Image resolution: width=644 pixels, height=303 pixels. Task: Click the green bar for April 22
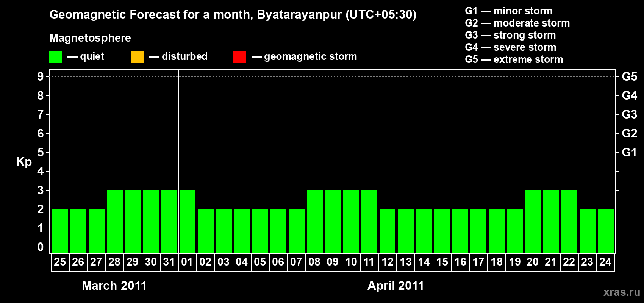(x=569, y=221)
